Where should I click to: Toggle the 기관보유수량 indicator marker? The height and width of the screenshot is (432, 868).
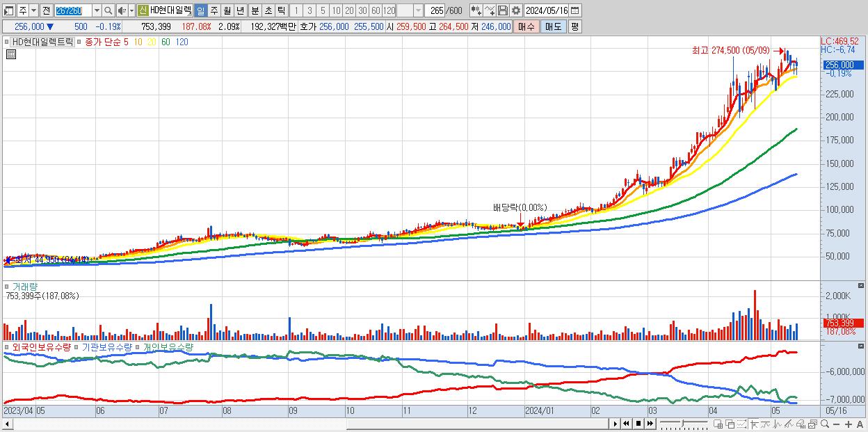(x=78, y=346)
